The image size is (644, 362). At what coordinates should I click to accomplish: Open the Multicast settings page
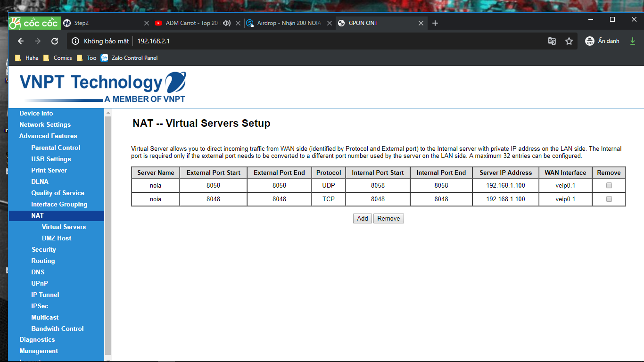(45, 317)
